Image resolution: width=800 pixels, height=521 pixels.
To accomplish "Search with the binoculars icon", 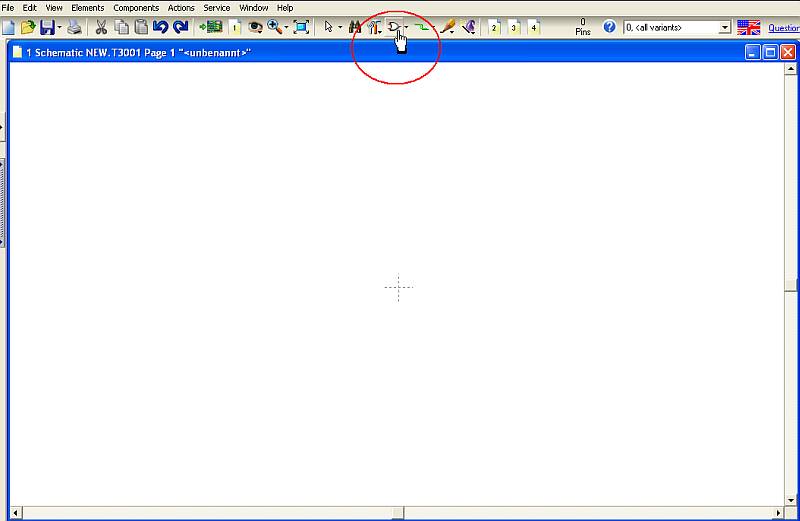I will tap(355, 27).
